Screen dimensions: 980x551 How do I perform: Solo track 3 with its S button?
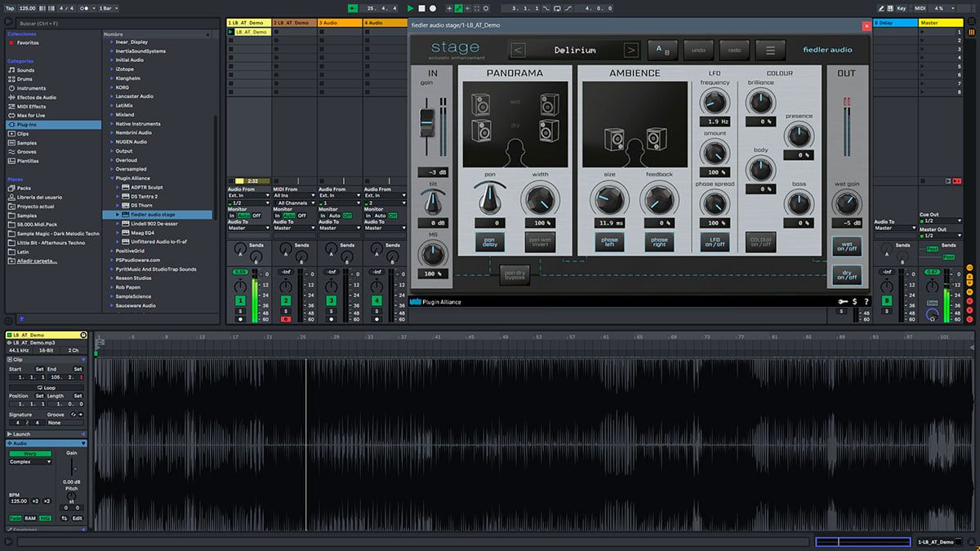(x=332, y=311)
